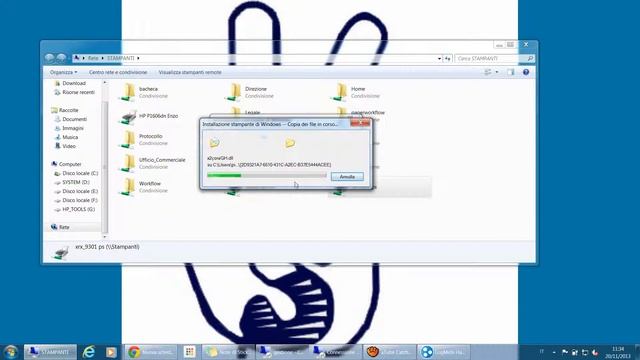Click Visualizza stampanti remote
Screen dimensions: 640x360
coord(190,72)
